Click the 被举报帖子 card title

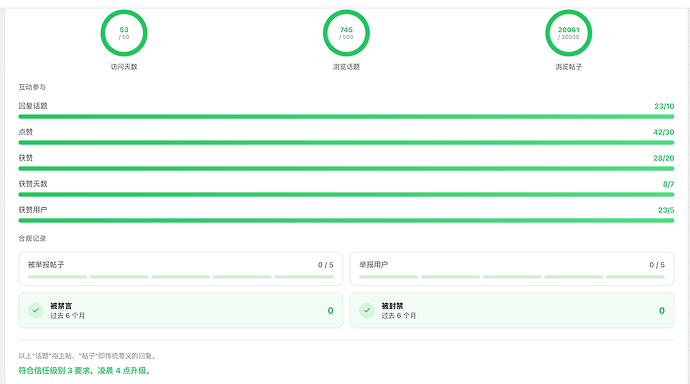pyautogui.click(x=46, y=265)
